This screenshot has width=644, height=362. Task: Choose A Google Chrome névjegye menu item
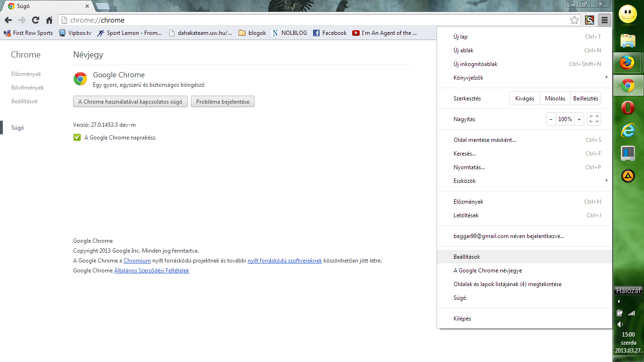pyautogui.click(x=524, y=271)
